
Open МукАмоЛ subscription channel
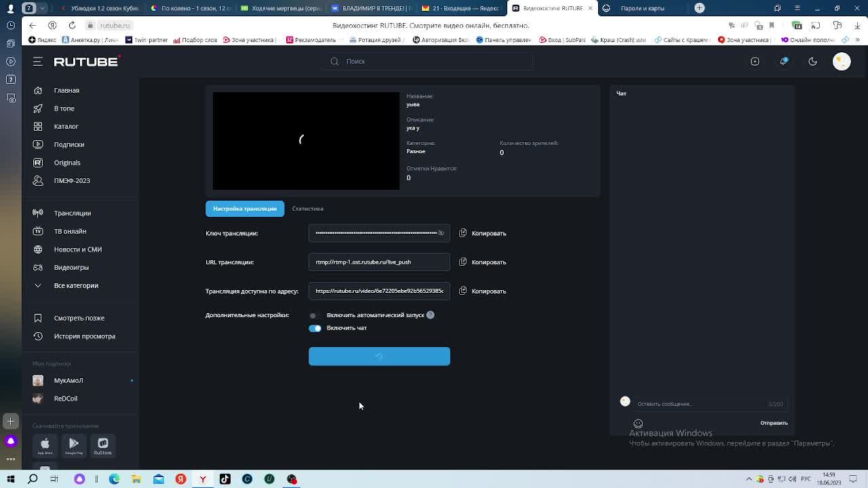click(68, 380)
